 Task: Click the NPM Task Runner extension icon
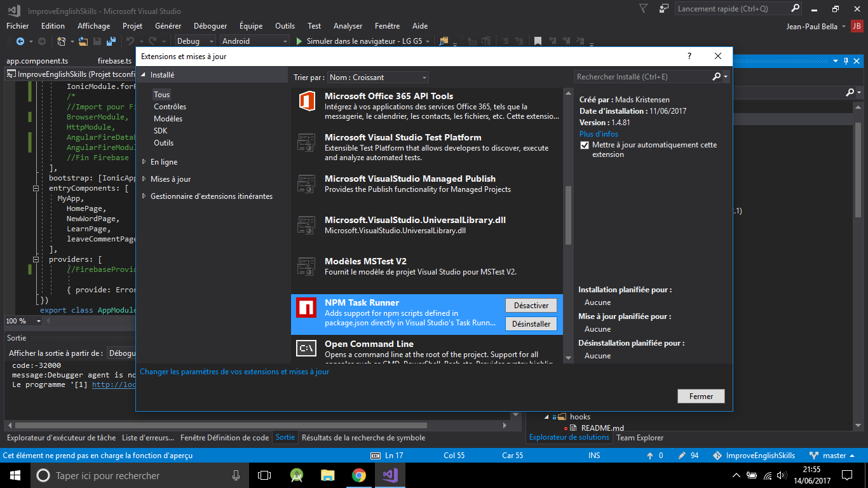307,308
